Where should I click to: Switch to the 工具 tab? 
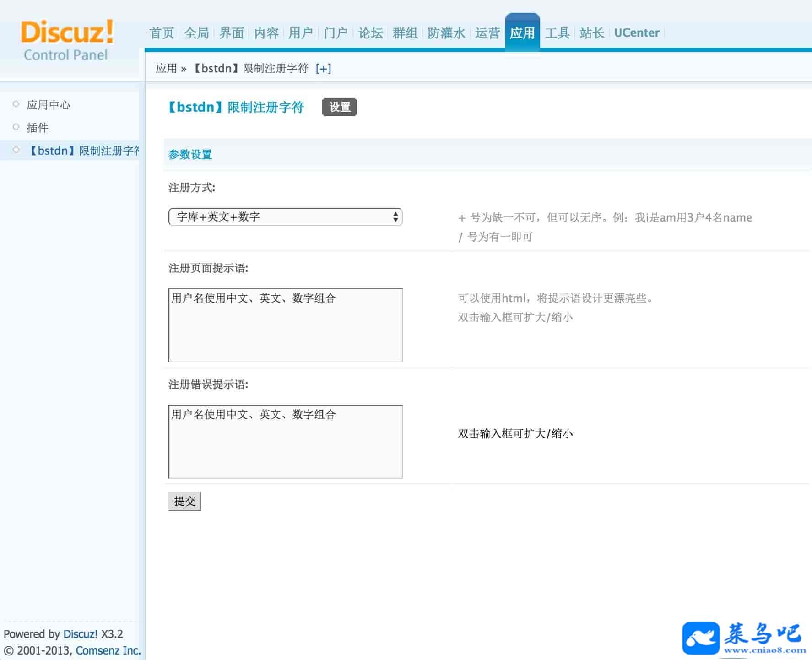coord(557,33)
